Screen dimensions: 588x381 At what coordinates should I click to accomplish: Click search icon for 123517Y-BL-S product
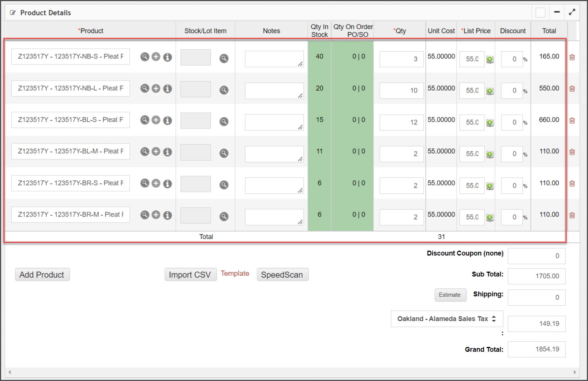coord(145,120)
